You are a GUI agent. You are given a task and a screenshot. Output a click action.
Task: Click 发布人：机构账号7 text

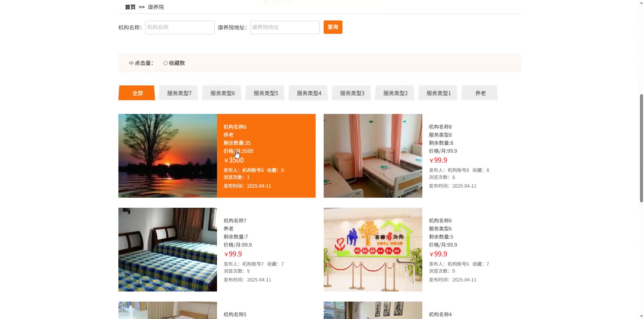click(x=244, y=264)
